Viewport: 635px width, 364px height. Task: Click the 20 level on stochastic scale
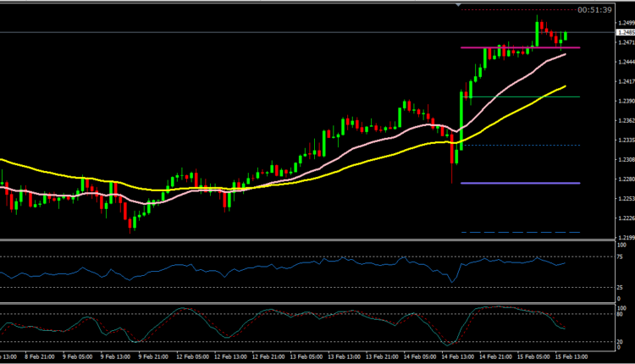[620, 341]
